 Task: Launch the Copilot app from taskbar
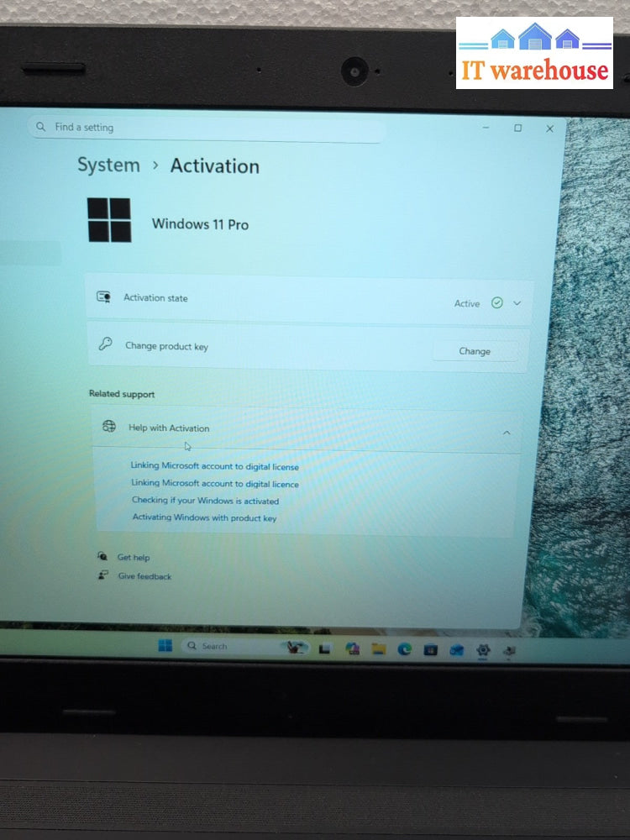tap(352, 649)
